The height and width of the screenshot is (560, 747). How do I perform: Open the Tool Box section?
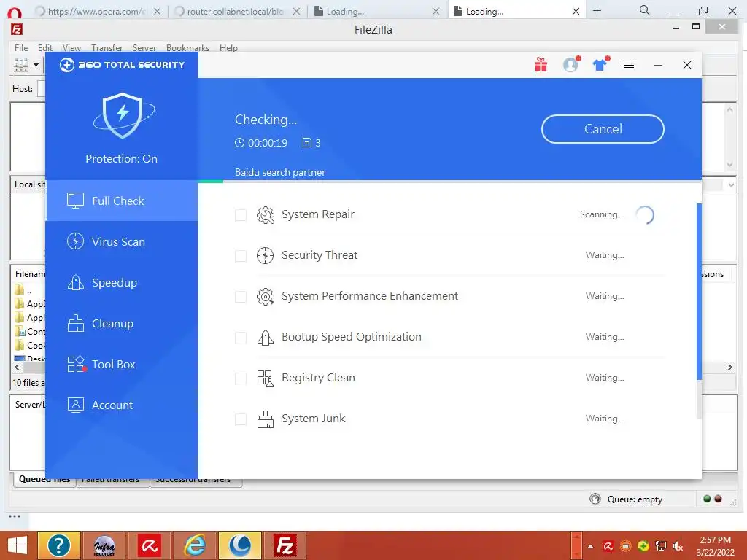coord(122,365)
